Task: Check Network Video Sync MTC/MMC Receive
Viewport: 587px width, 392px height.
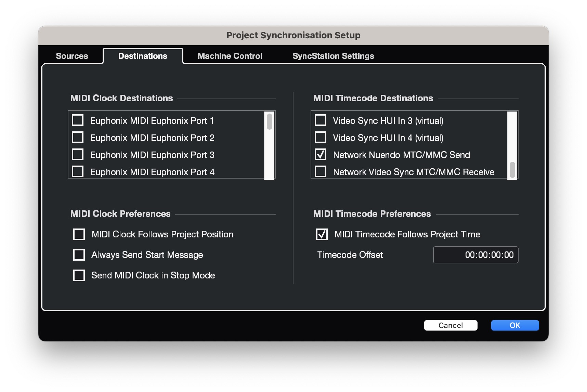Action: tap(321, 171)
